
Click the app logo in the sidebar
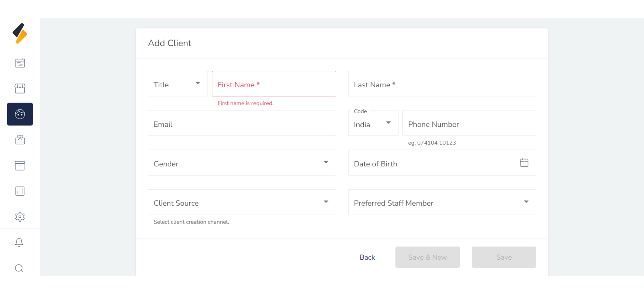(20, 33)
